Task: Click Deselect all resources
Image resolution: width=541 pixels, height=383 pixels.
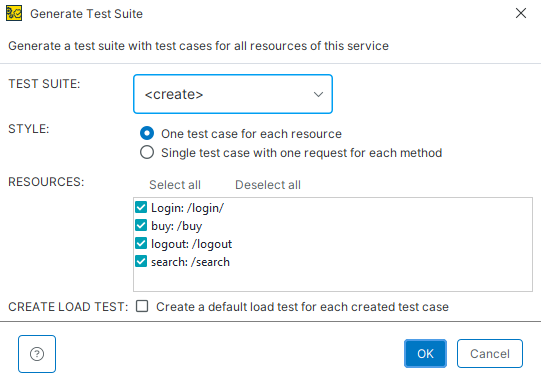Action: click(268, 185)
